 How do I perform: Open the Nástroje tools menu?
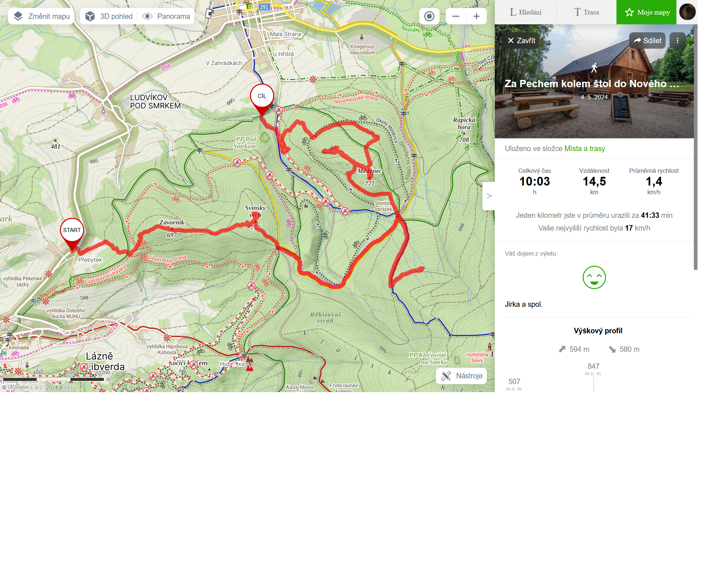pos(461,376)
